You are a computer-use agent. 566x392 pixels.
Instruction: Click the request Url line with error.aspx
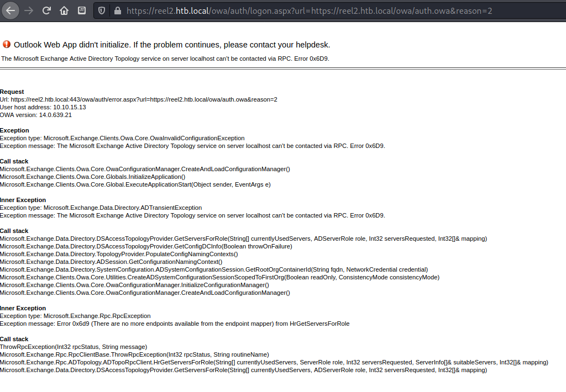coord(138,99)
